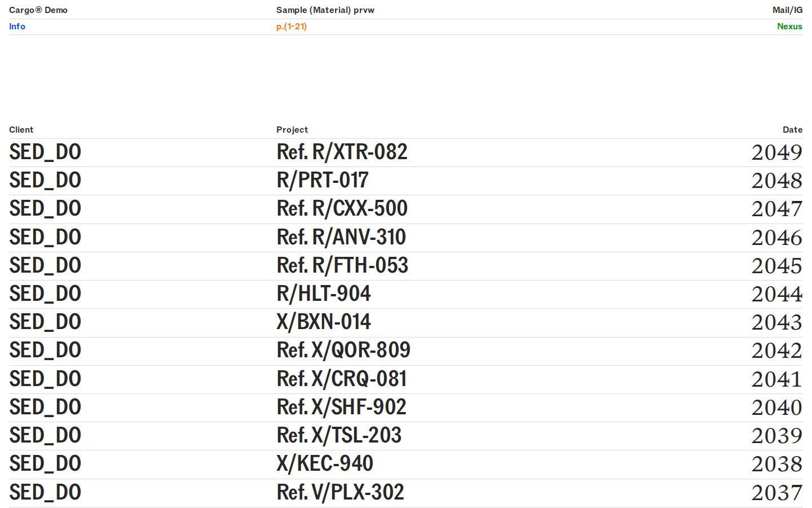Click the Cargo® Demo site title
Image resolution: width=812 pixels, height=508 pixels.
point(38,10)
